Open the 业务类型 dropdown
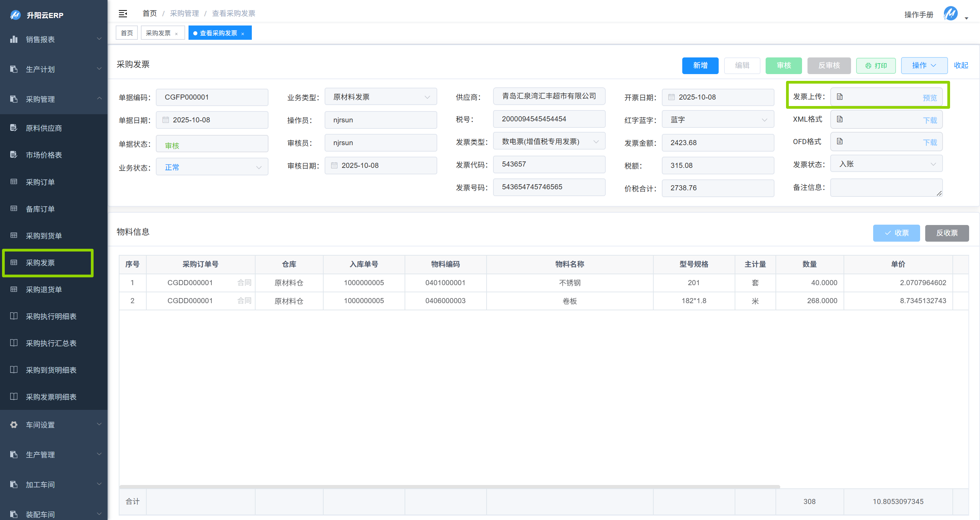The width and height of the screenshot is (980, 520). point(380,97)
